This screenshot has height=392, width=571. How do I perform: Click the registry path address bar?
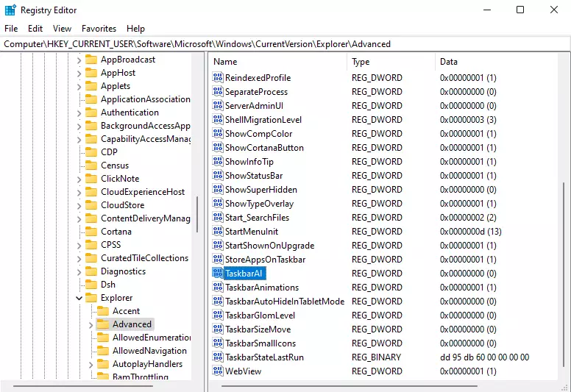click(x=285, y=44)
